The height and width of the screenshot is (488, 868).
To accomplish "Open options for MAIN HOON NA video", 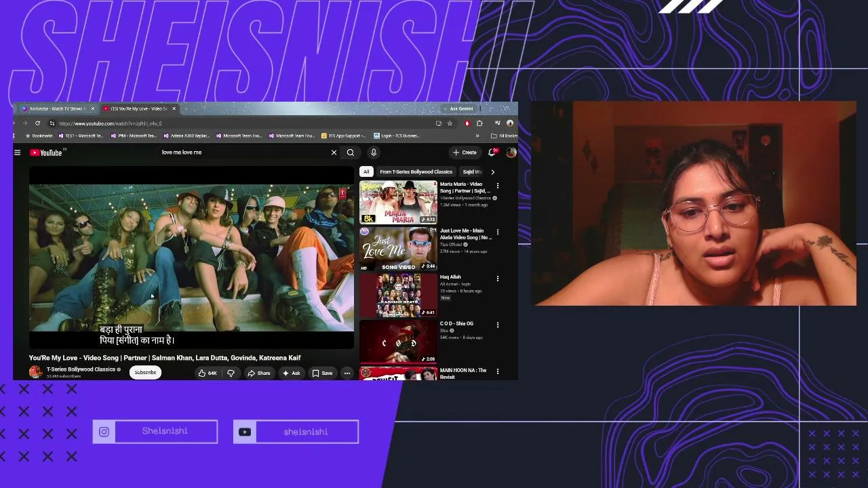I will point(497,371).
